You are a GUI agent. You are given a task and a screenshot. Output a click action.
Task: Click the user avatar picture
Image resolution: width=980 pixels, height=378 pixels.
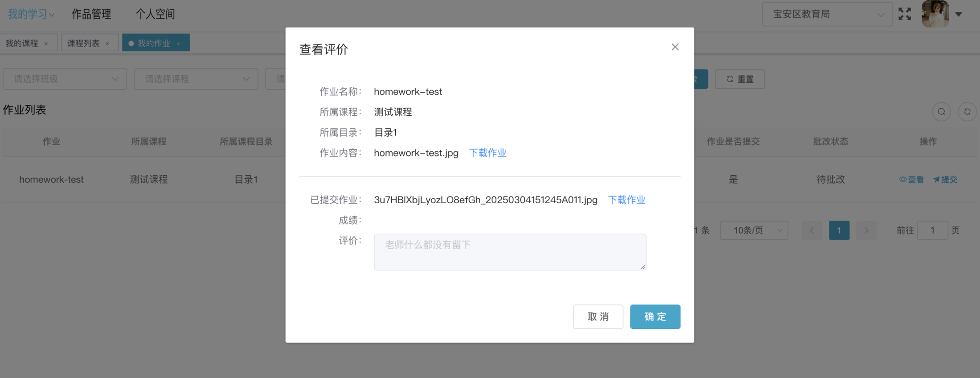pos(935,14)
